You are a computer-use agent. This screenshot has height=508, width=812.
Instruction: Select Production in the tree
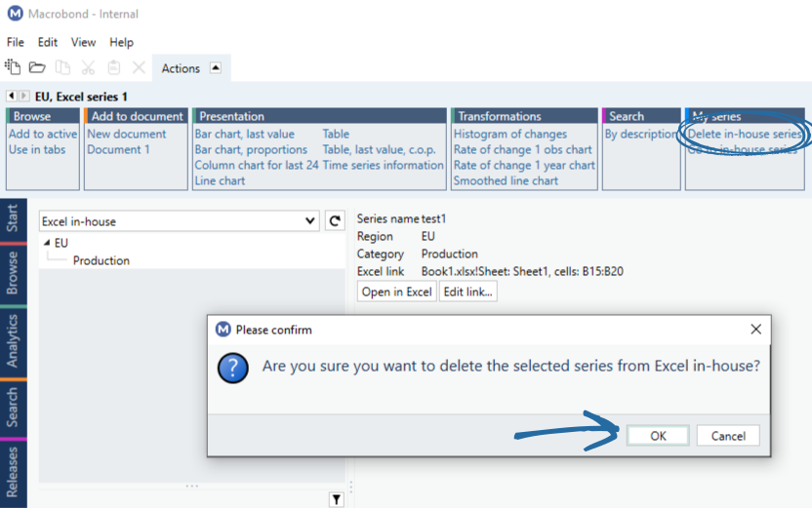tap(101, 260)
